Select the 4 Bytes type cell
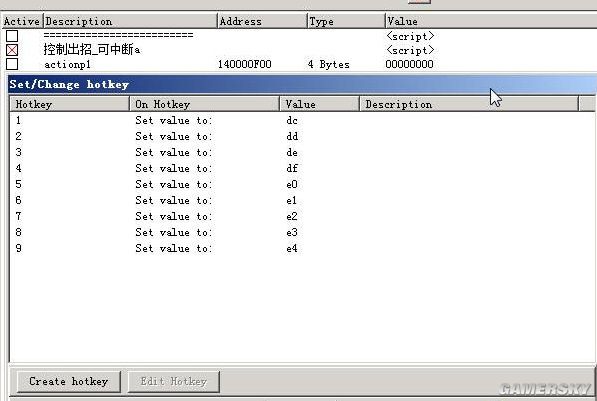597x401 pixels. [x=328, y=64]
